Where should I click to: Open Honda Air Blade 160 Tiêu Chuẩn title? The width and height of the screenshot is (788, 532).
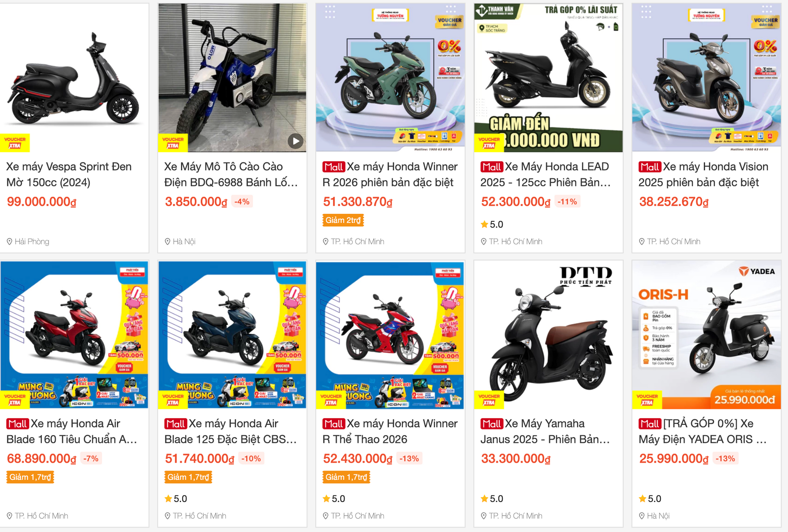click(72, 431)
